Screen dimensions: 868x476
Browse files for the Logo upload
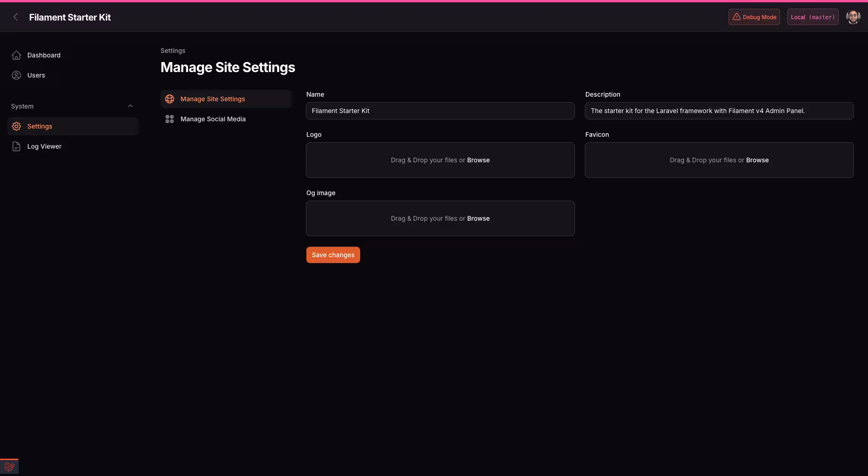[x=478, y=160]
